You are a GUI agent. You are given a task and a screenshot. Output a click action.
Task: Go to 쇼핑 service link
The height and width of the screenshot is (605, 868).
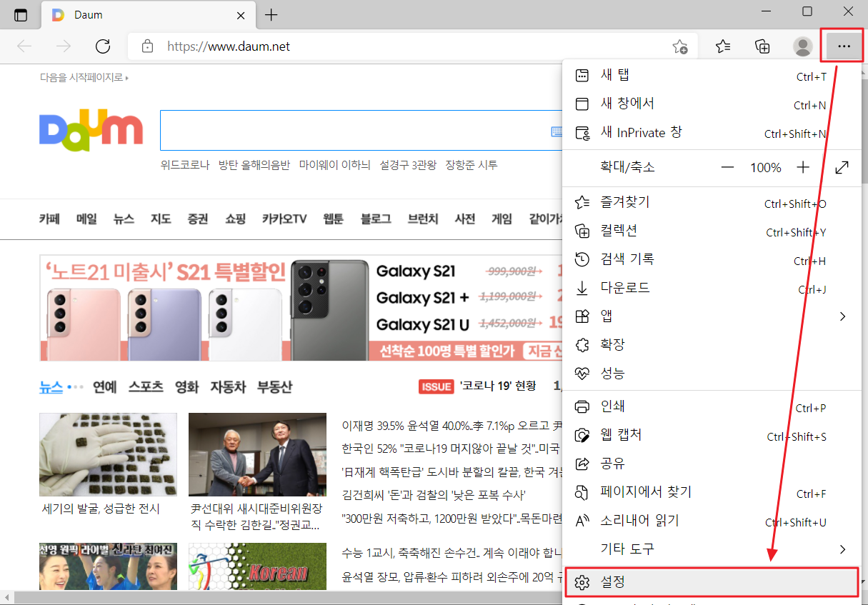(x=235, y=219)
